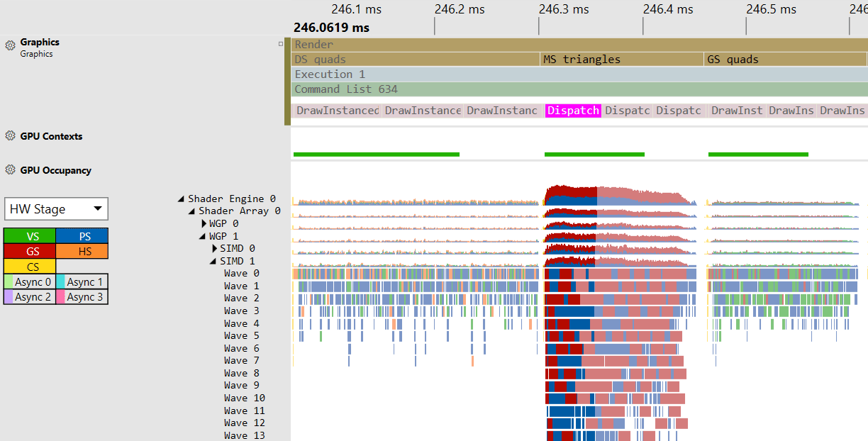Select the Wave 2 row label
The height and width of the screenshot is (441, 868).
coord(241,298)
